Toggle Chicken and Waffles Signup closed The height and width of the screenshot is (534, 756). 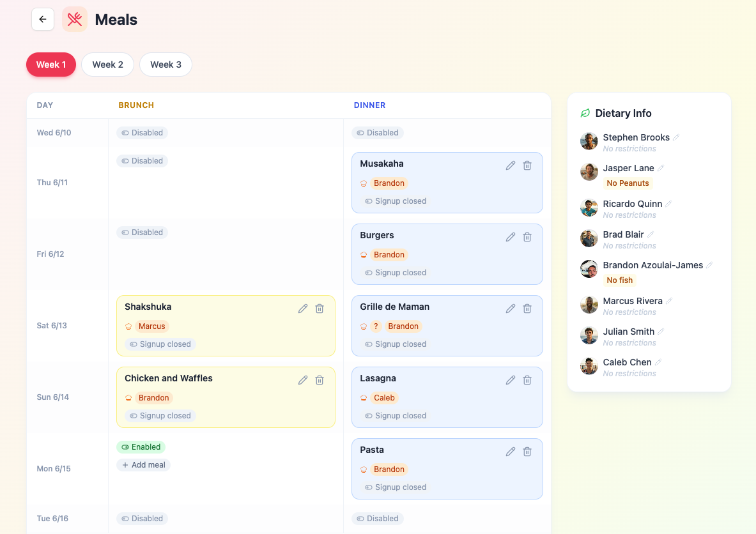pyautogui.click(x=160, y=415)
